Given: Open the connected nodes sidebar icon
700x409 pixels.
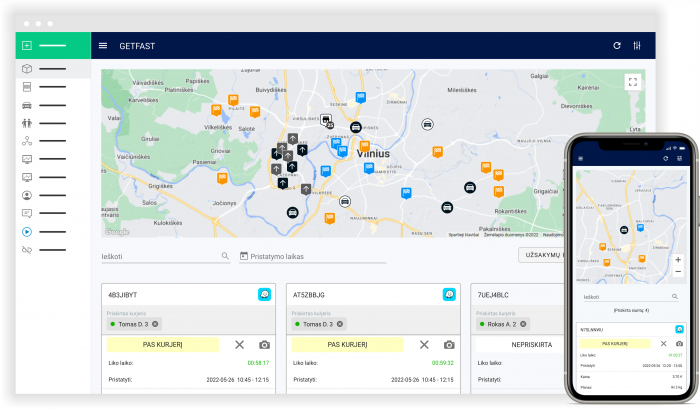Looking at the screenshot, I should tap(27, 141).
